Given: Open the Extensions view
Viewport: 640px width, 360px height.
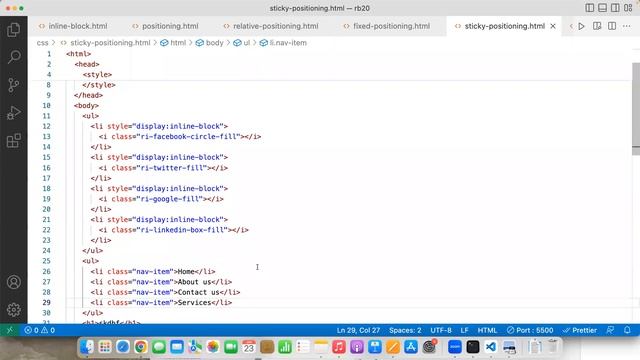Looking at the screenshot, I should pyautogui.click(x=13, y=141).
